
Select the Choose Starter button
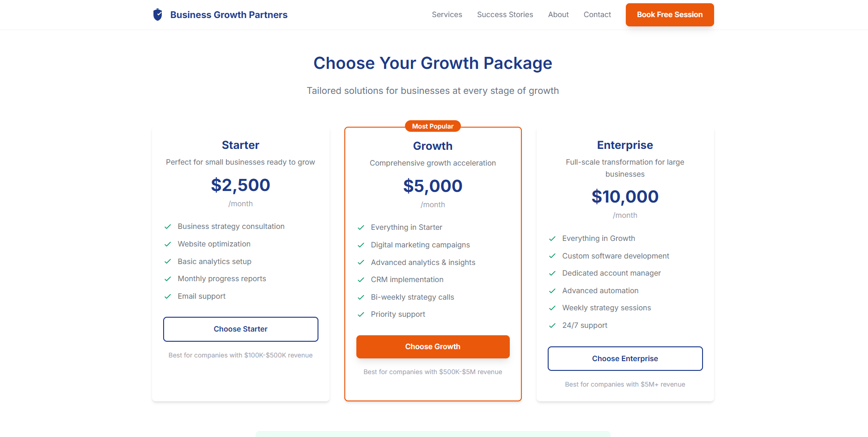(x=240, y=329)
